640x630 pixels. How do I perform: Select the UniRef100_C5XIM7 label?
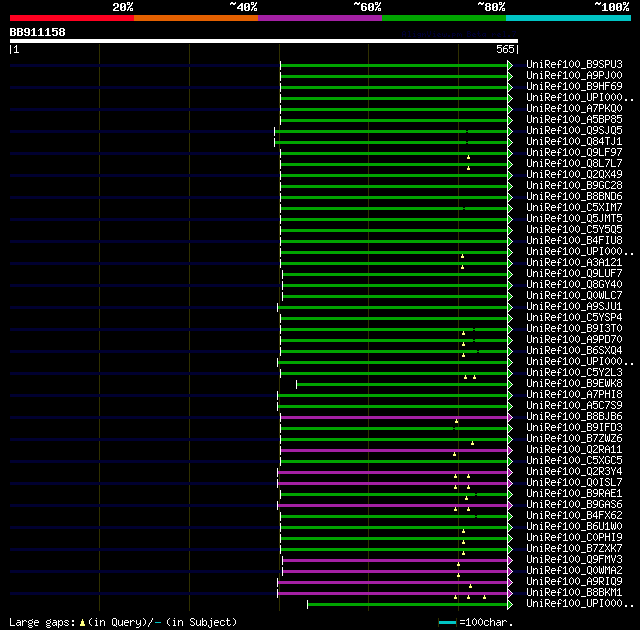(574, 208)
